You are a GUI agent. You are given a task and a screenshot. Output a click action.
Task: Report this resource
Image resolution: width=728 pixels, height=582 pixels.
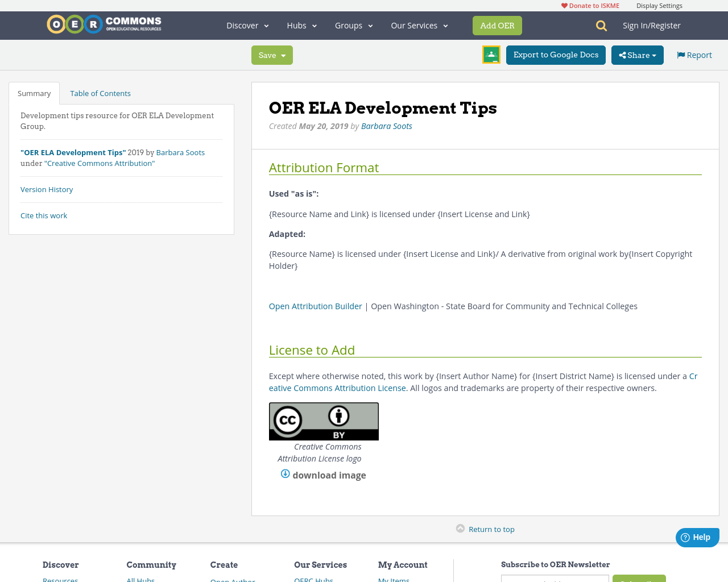694,55
